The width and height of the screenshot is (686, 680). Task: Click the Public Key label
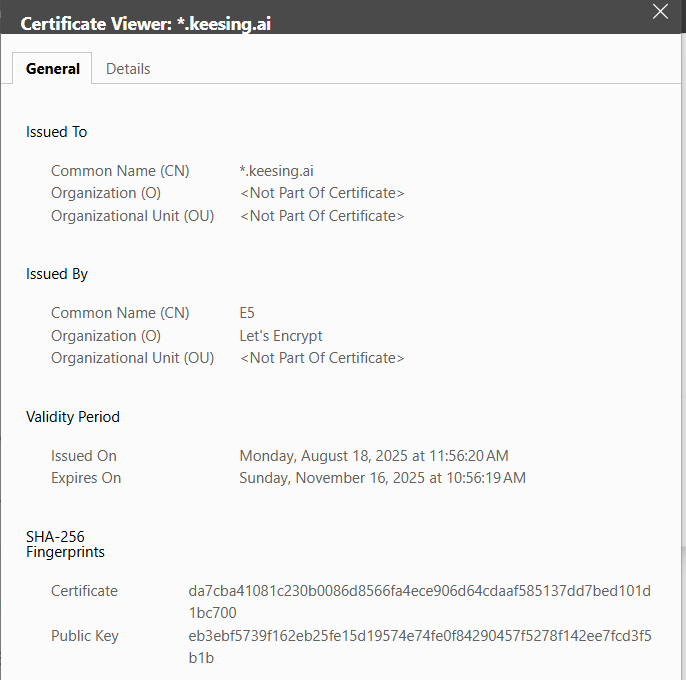(87, 636)
